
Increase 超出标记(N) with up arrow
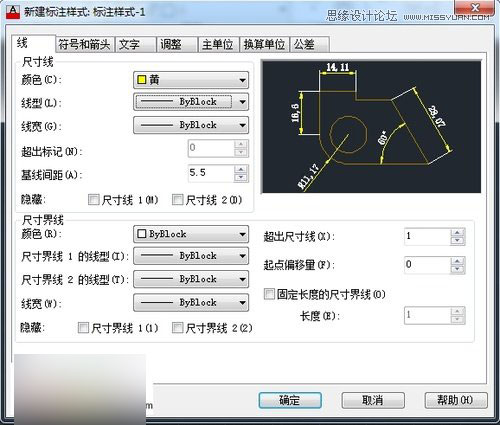click(241, 144)
